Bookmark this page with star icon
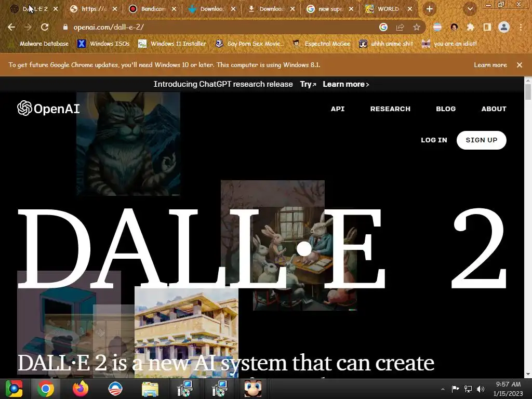 tap(416, 27)
